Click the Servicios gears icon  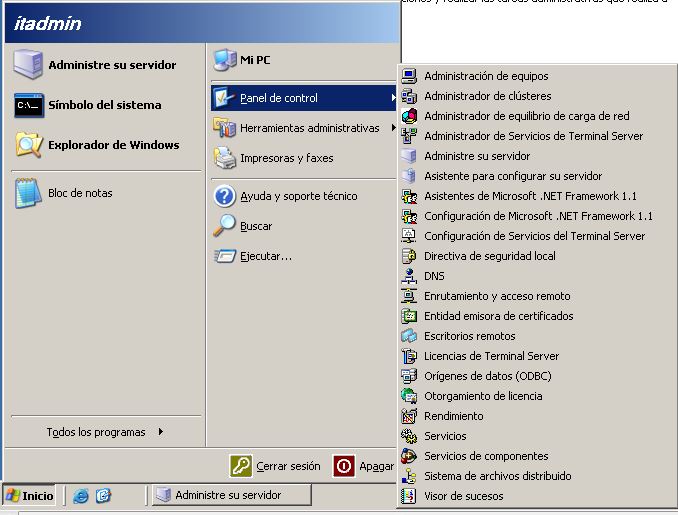[409, 436]
